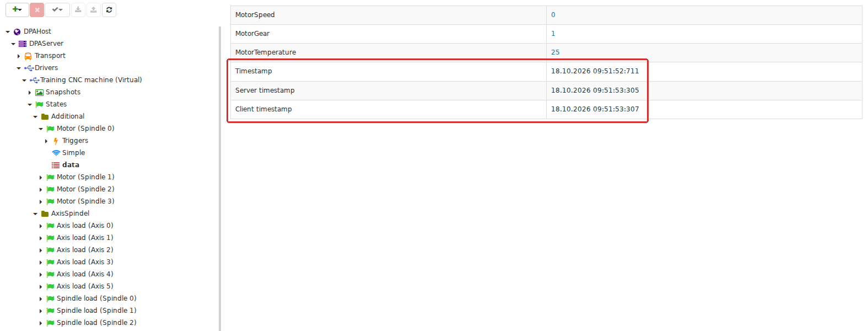Click the DPAServer server icon
Viewport: 868px width, 331px height.
[x=23, y=44]
